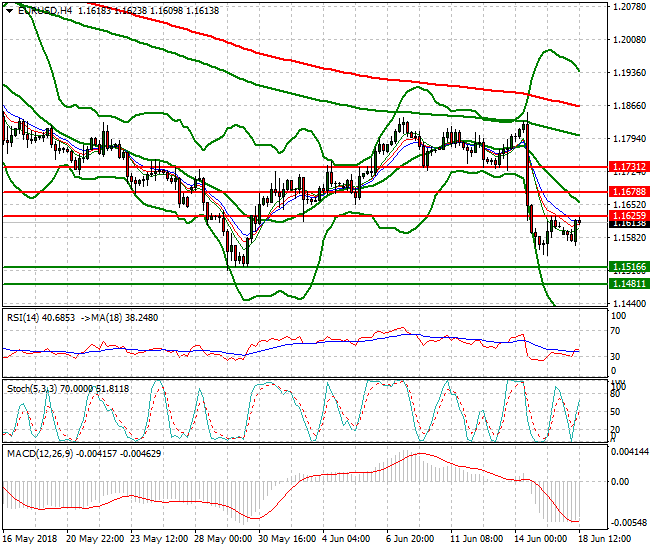Screen dimensions: 650x550
Task: Select the MACD scale value -0.00548
Action: [x=629, y=522]
